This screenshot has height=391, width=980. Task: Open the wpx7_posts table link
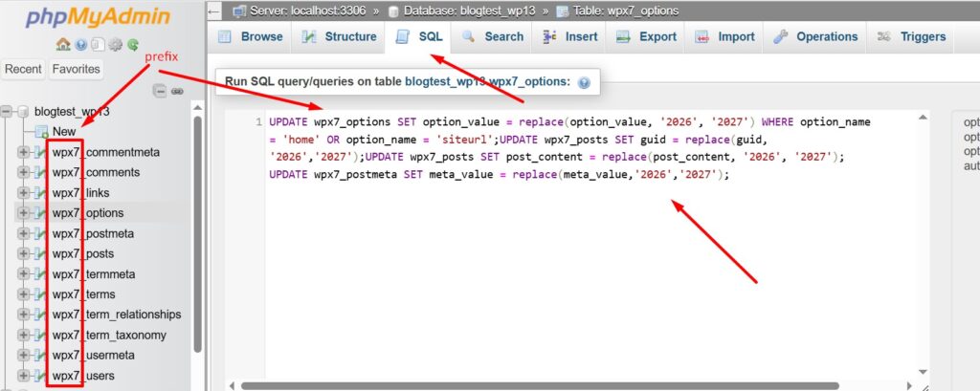tap(83, 253)
